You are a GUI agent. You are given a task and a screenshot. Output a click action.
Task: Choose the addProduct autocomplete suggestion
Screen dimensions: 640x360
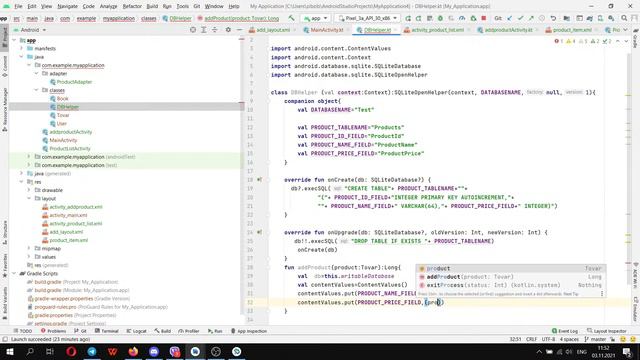[510, 277]
